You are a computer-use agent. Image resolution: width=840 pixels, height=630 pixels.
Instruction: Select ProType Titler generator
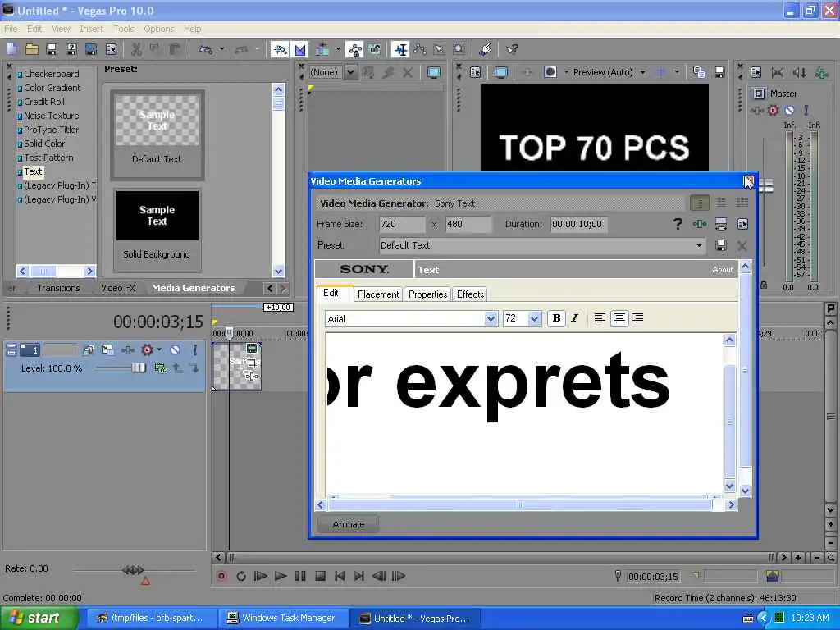(x=51, y=130)
